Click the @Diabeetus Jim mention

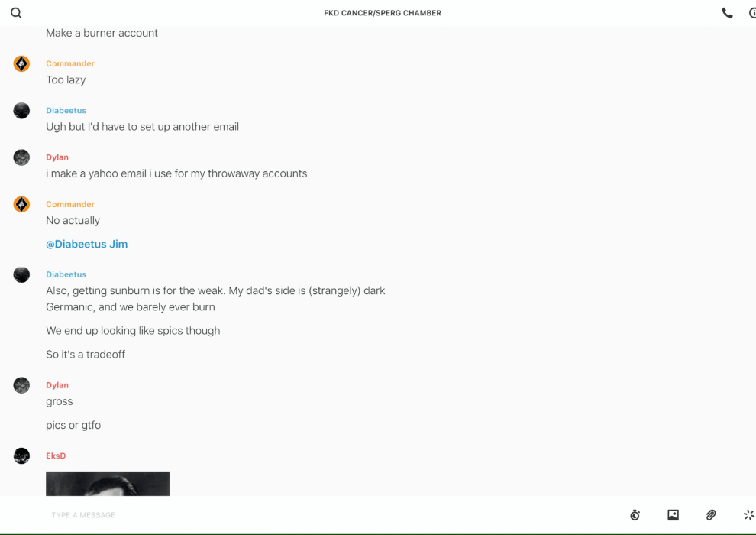(x=87, y=244)
